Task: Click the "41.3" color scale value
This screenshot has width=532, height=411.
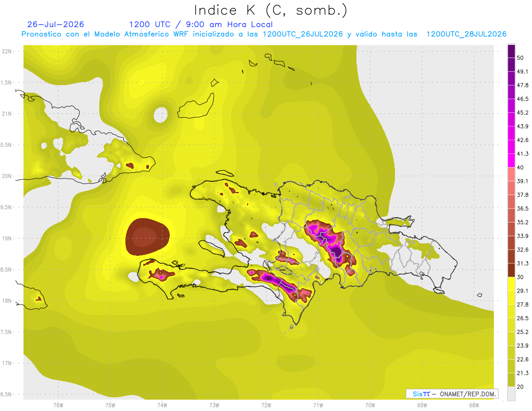Action: 523,154
